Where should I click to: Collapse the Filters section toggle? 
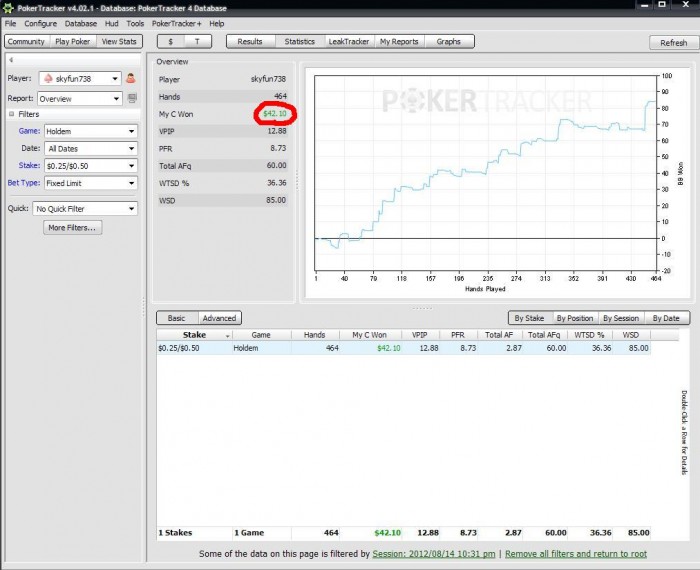pos(12,114)
